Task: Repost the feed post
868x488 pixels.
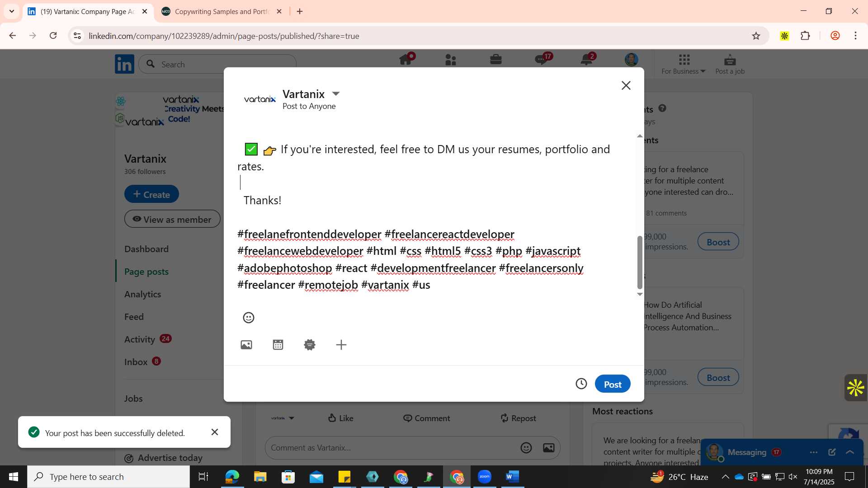Action: [x=518, y=418]
